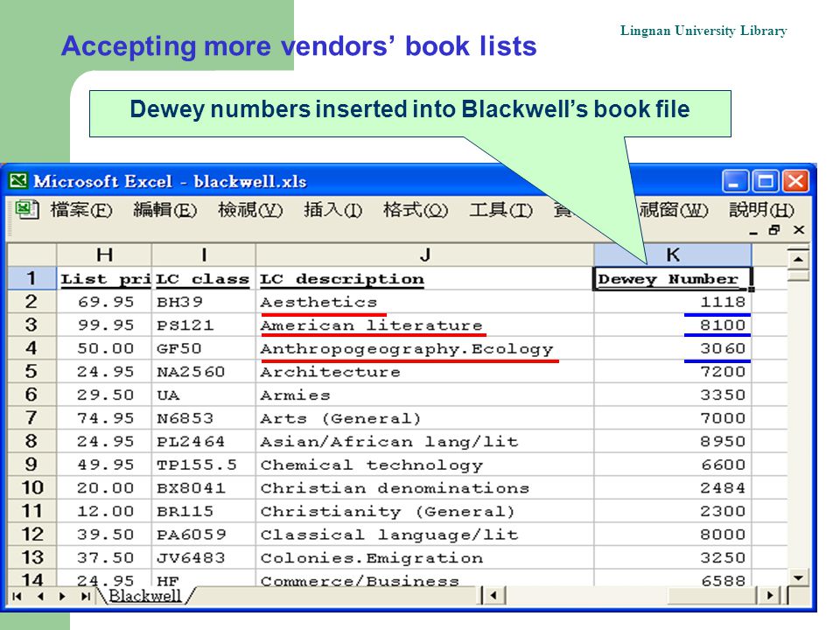
Task: Click vertical scrollbar up arrow
Action: [798, 259]
